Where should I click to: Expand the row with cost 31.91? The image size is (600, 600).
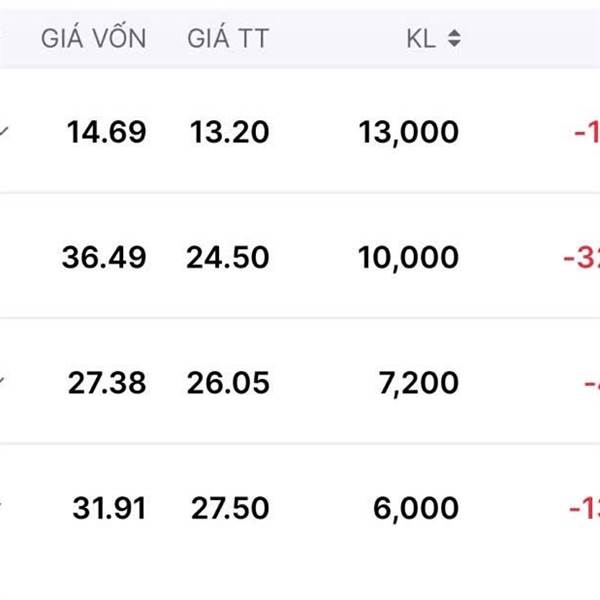pos(5,507)
